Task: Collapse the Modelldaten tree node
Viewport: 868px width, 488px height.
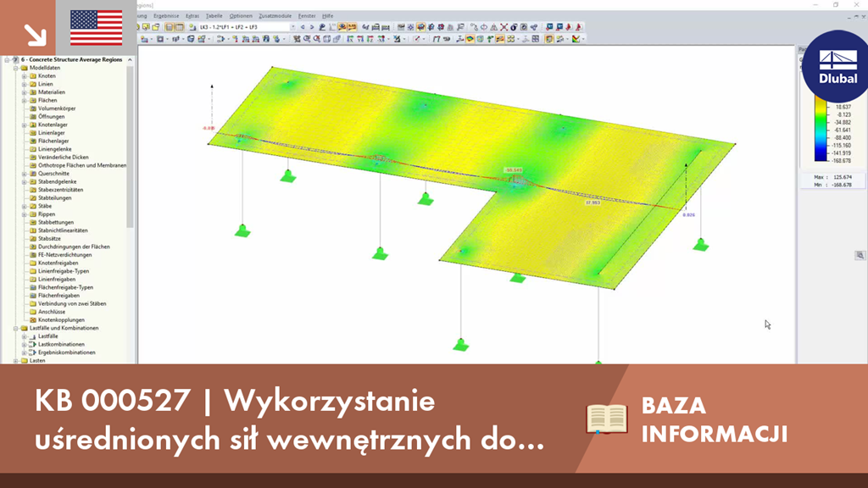Action: (16, 68)
